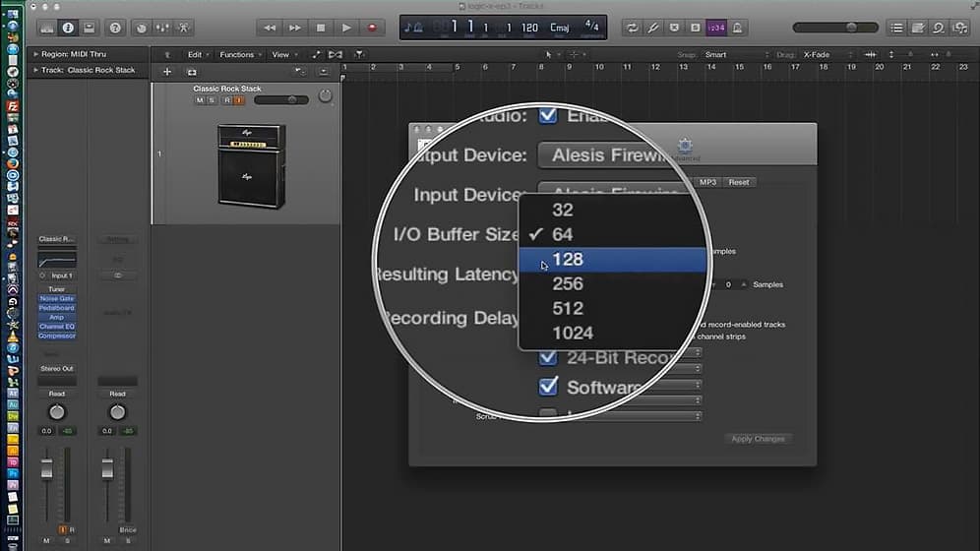980x551 pixels.
Task: Click the Fast Forward transport button
Action: click(295, 28)
